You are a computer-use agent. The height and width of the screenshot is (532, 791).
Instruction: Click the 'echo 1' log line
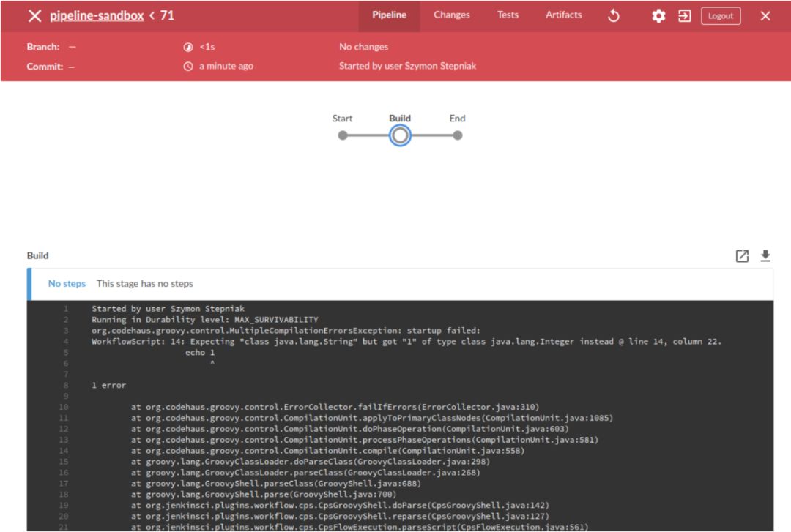(x=200, y=353)
